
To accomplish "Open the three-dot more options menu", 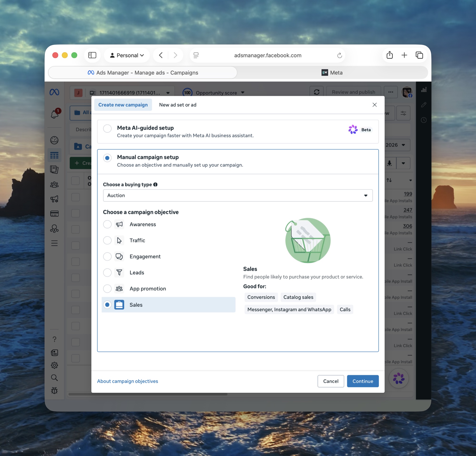I will pyautogui.click(x=391, y=92).
